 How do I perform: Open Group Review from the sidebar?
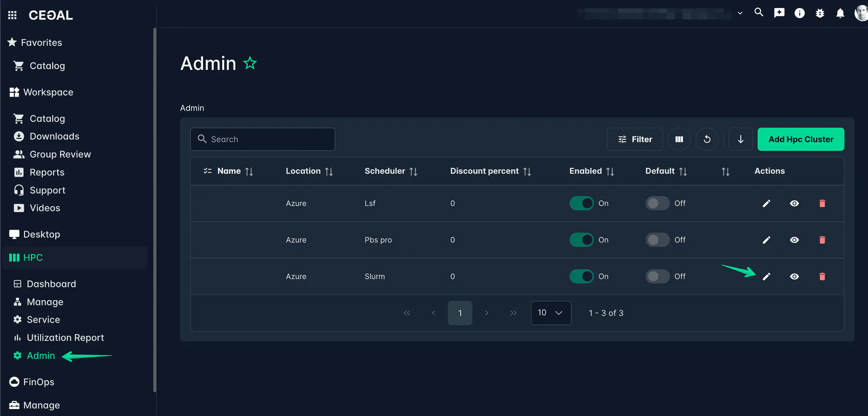pyautogui.click(x=60, y=154)
